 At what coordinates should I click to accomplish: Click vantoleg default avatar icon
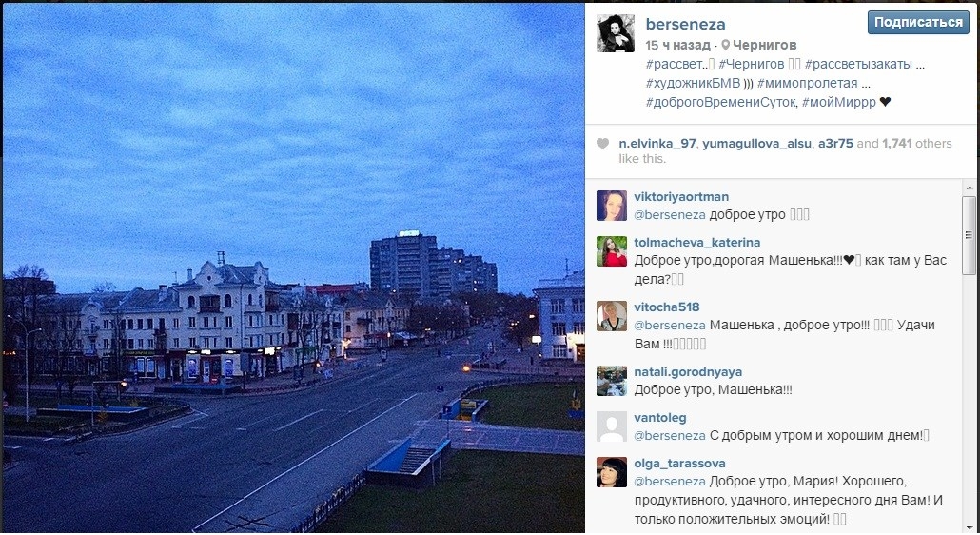(x=611, y=426)
